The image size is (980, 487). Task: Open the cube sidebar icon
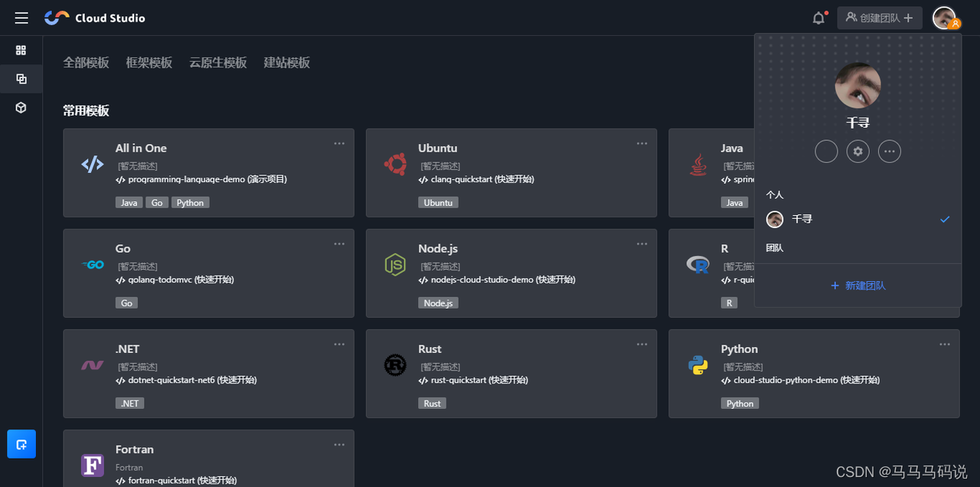21,108
